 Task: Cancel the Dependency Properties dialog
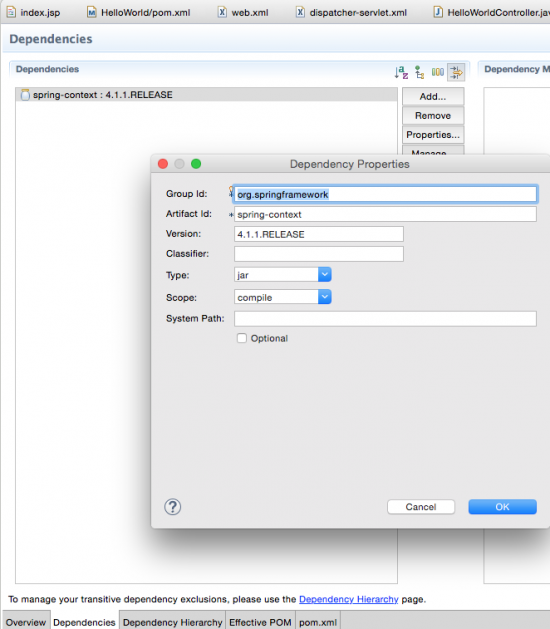pyautogui.click(x=421, y=507)
